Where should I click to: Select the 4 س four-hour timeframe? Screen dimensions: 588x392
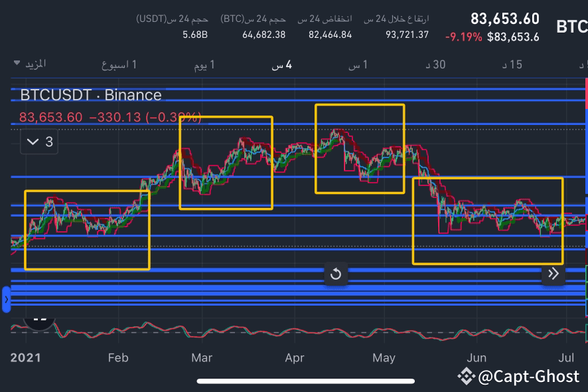coord(281,64)
